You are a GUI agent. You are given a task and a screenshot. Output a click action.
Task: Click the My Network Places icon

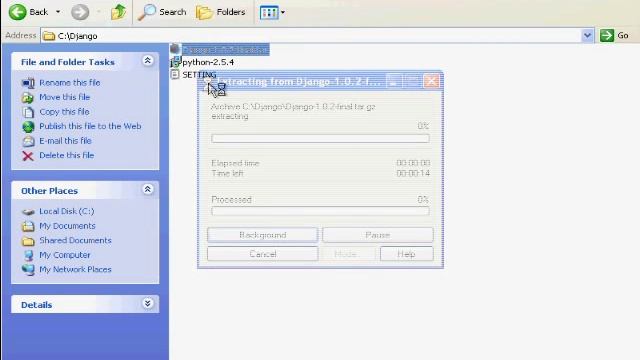tap(28, 270)
